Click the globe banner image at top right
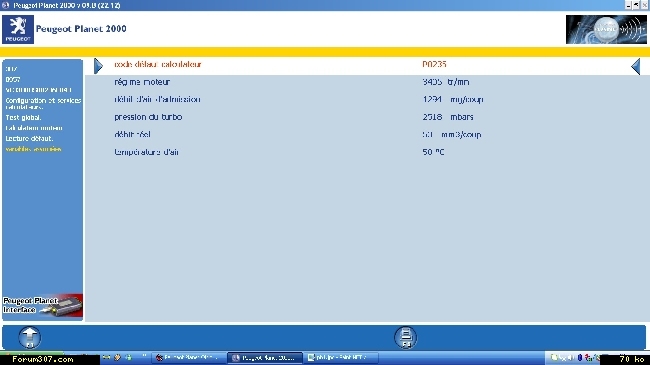The height and width of the screenshot is (365, 650). tap(606, 29)
